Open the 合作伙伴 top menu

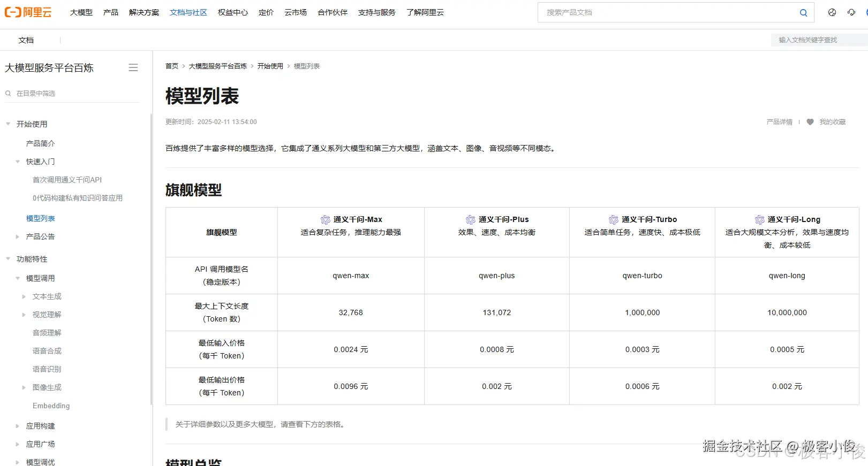click(333, 12)
